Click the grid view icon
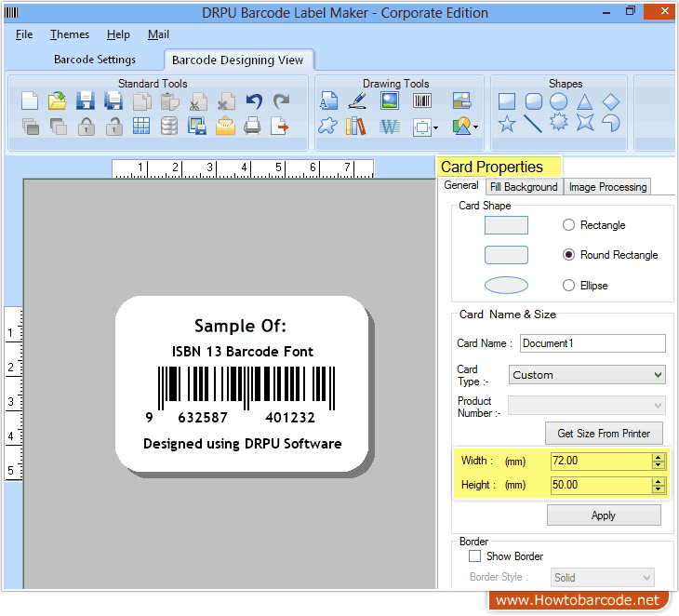Viewport: 679px width, 616px height. click(141, 126)
